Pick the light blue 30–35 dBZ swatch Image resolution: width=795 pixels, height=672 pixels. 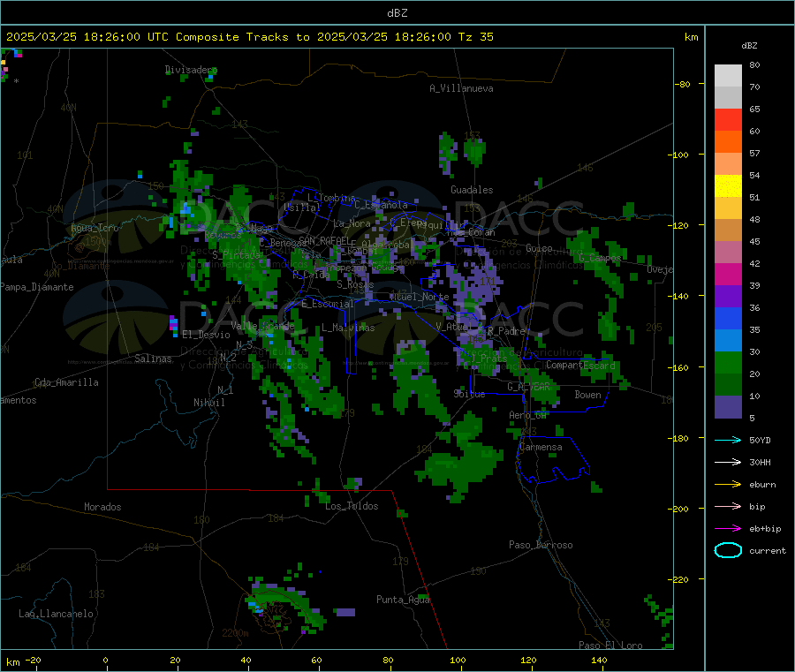click(728, 341)
